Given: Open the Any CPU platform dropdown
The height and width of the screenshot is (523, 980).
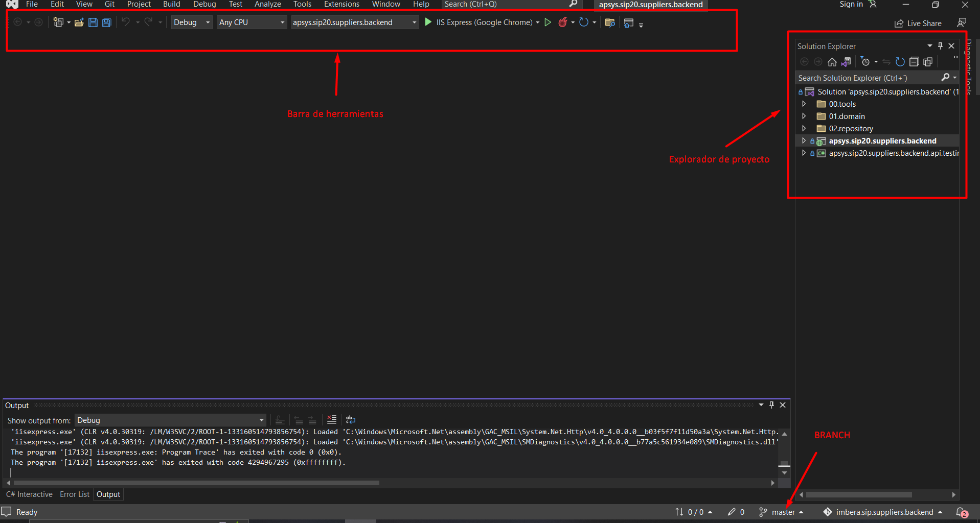Looking at the screenshot, I should pos(252,22).
